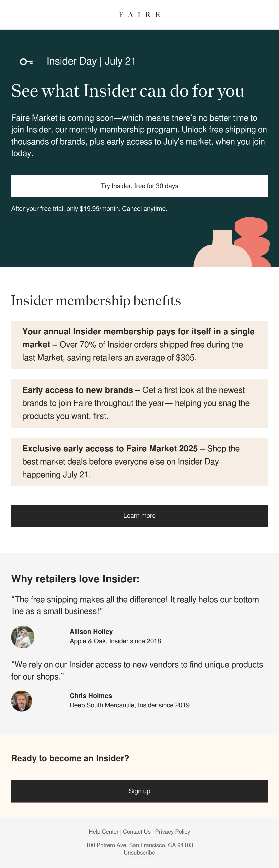Viewport: 279px width, 868px height.
Task: Select the annual membership pays for itself card
Action: click(139, 345)
